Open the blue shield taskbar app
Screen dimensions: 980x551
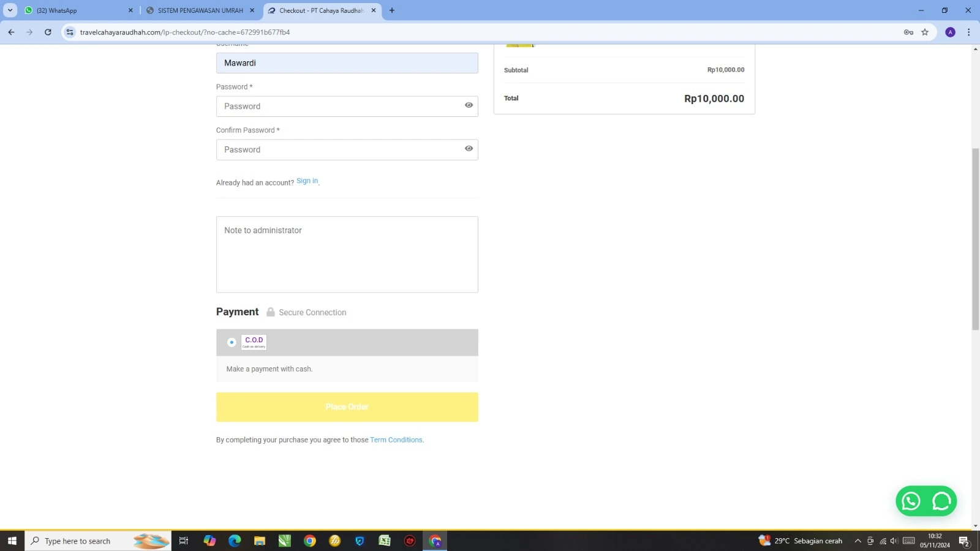click(x=360, y=541)
